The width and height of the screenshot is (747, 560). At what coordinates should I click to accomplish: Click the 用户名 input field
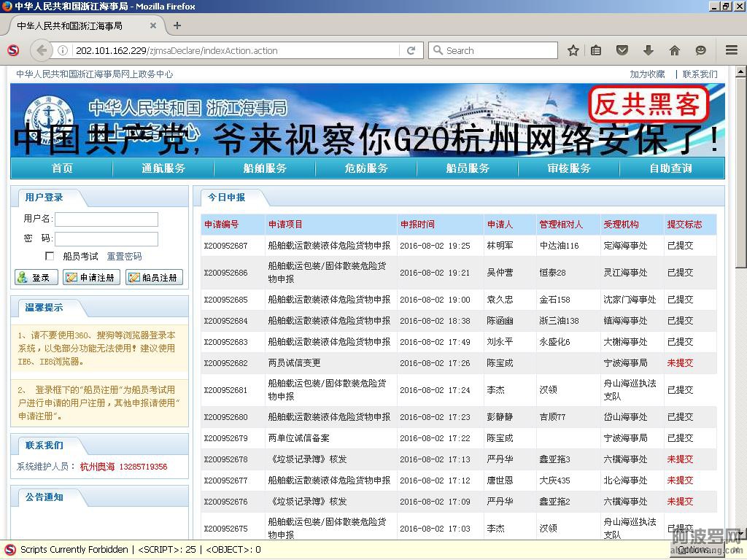coord(107,219)
